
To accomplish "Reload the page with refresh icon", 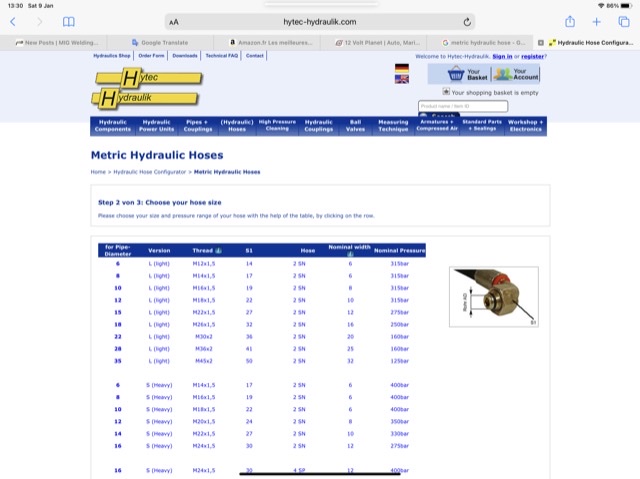I will pos(467,22).
